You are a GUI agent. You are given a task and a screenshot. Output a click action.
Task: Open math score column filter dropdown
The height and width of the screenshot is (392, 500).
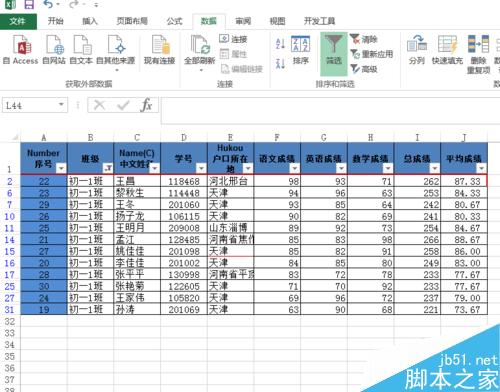click(x=388, y=168)
